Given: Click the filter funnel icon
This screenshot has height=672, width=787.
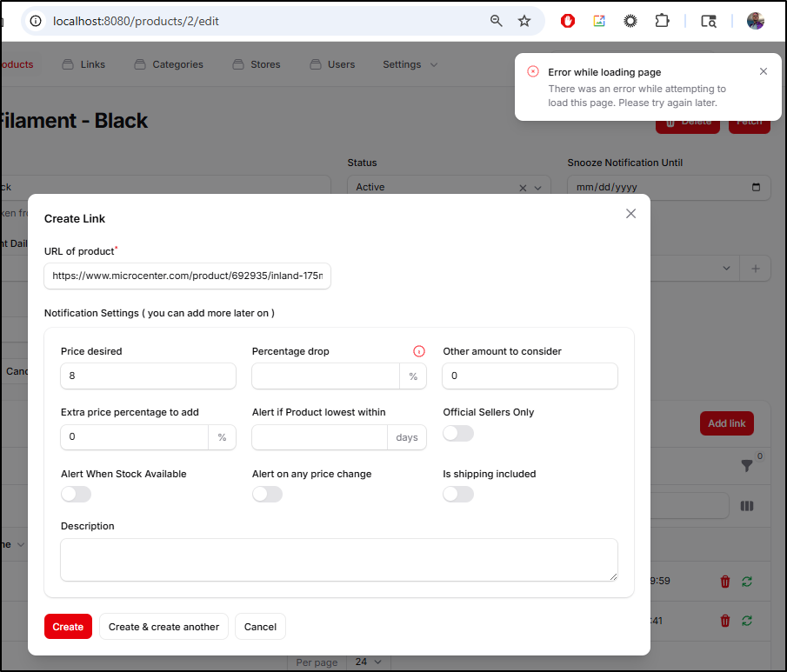Looking at the screenshot, I should (746, 466).
